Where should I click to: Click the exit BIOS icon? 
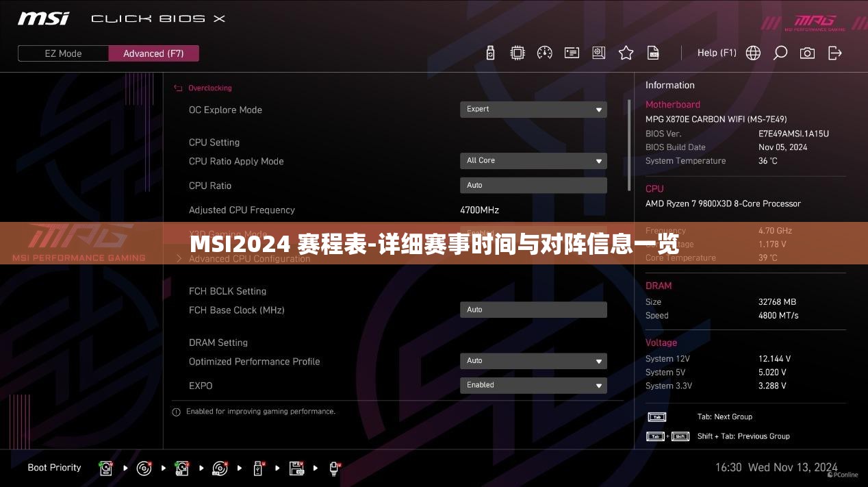tap(835, 53)
